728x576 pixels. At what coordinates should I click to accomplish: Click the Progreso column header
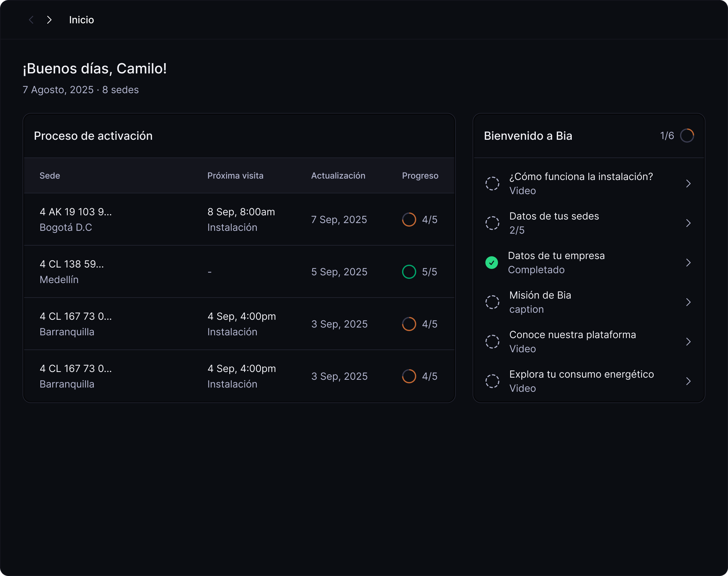[420, 176]
